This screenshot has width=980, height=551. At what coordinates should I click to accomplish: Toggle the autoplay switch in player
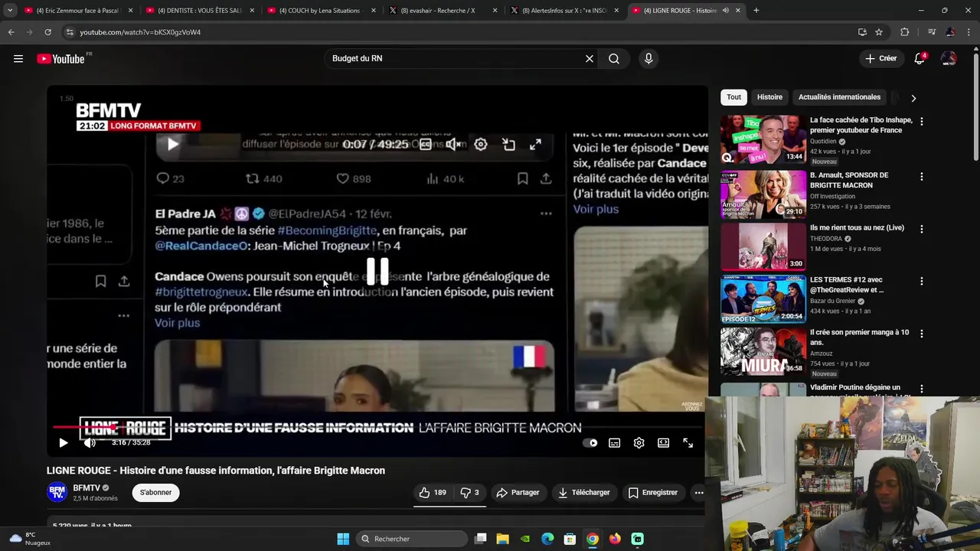pos(590,443)
